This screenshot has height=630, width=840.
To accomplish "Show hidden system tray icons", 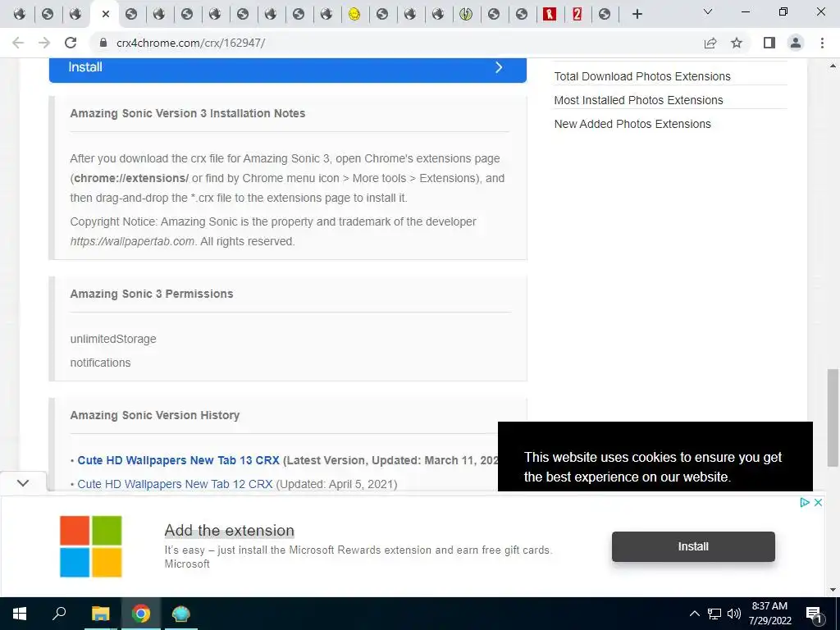I will pyautogui.click(x=694, y=614).
